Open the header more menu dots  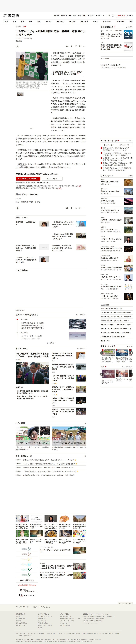104,15
